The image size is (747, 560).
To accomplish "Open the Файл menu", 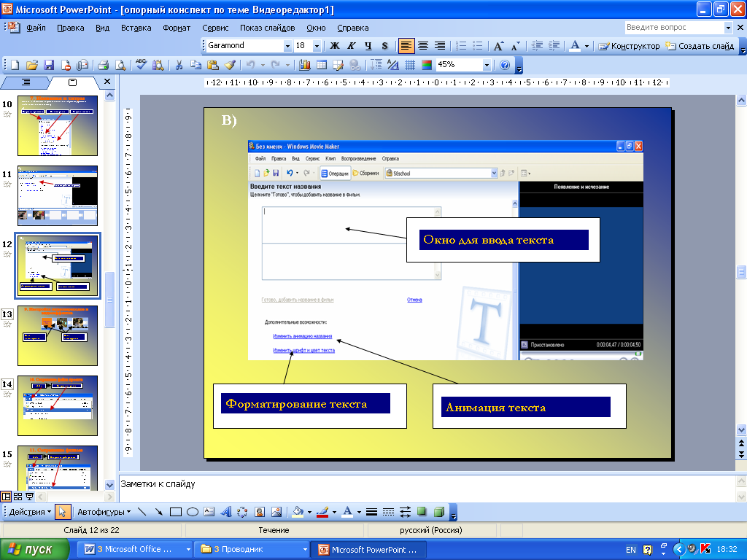I will (36, 28).
